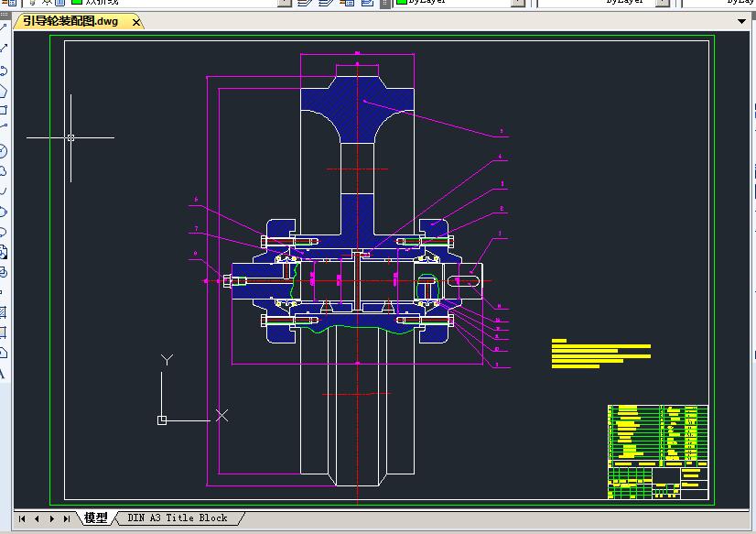
Task: Select the Line draw tool
Action: tap(3, 27)
